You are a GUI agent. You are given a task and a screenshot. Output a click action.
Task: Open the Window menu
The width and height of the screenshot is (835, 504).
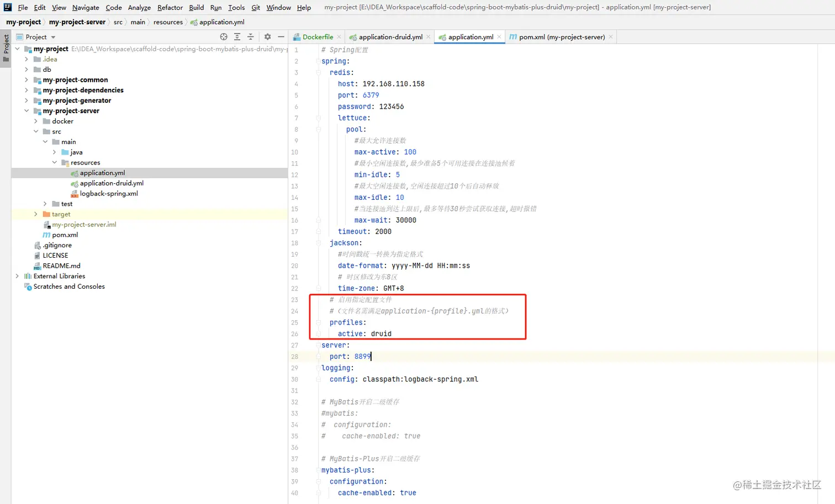(x=279, y=7)
